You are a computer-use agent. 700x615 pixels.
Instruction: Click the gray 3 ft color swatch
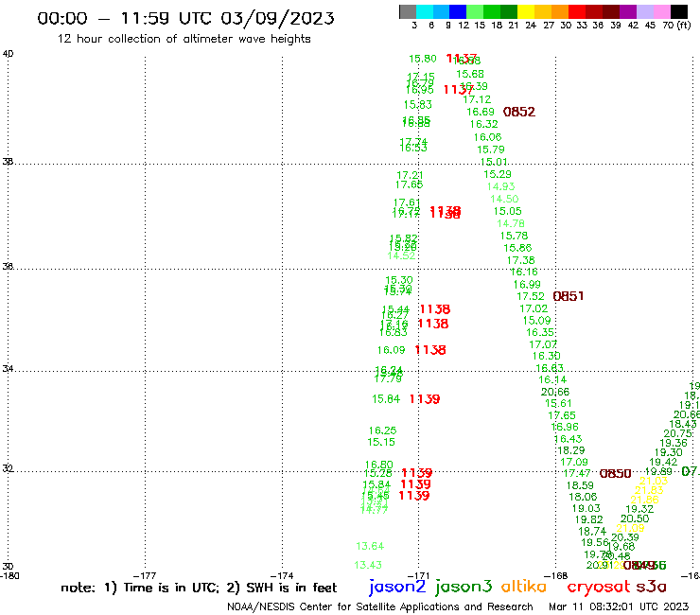(408, 11)
